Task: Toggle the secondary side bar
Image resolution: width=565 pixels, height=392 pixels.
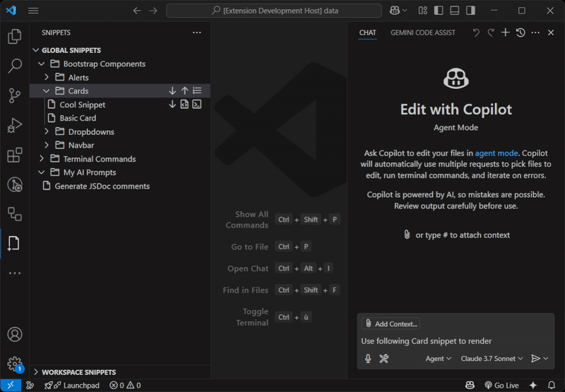Action: coord(470,11)
